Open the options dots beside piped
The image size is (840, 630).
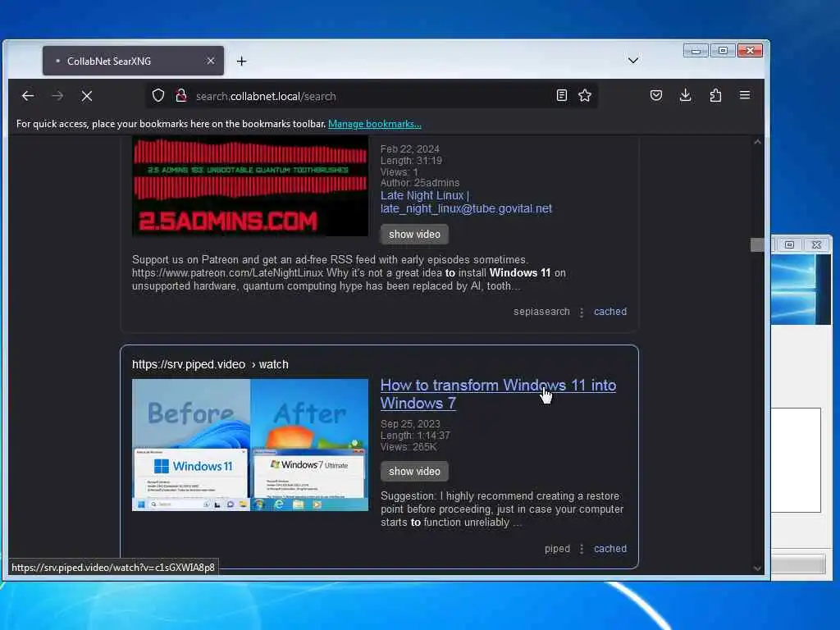[582, 549]
